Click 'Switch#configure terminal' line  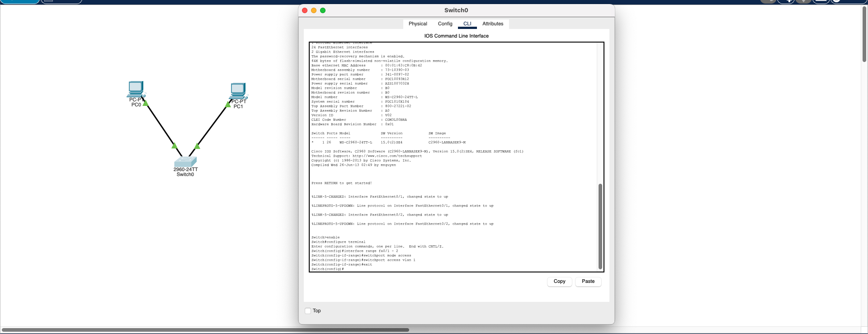[x=338, y=242]
